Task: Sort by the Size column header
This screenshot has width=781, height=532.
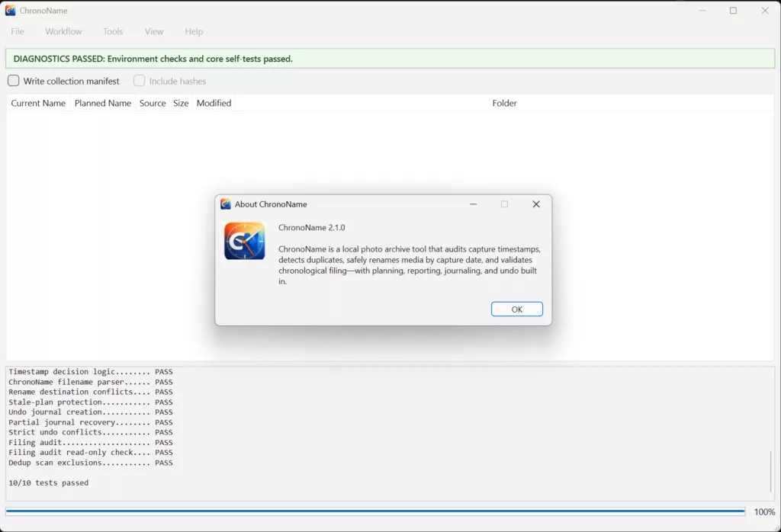Action: tap(181, 103)
